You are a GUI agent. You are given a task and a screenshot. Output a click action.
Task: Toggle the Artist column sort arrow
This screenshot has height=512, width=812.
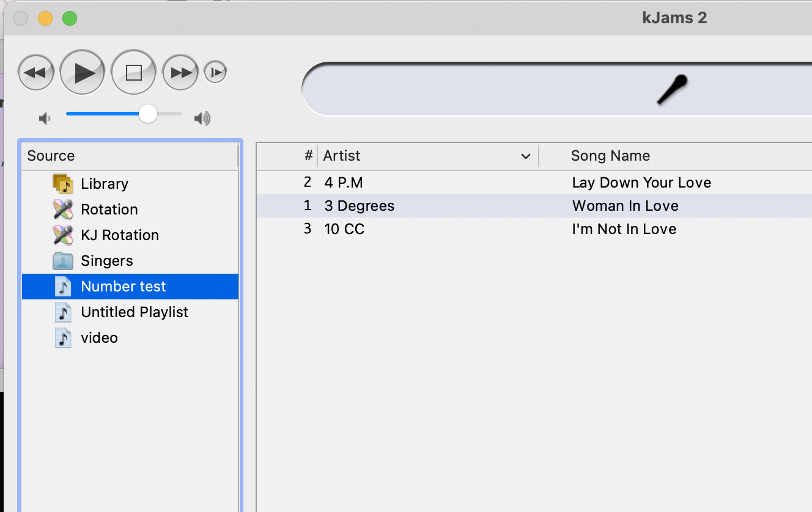click(x=525, y=156)
